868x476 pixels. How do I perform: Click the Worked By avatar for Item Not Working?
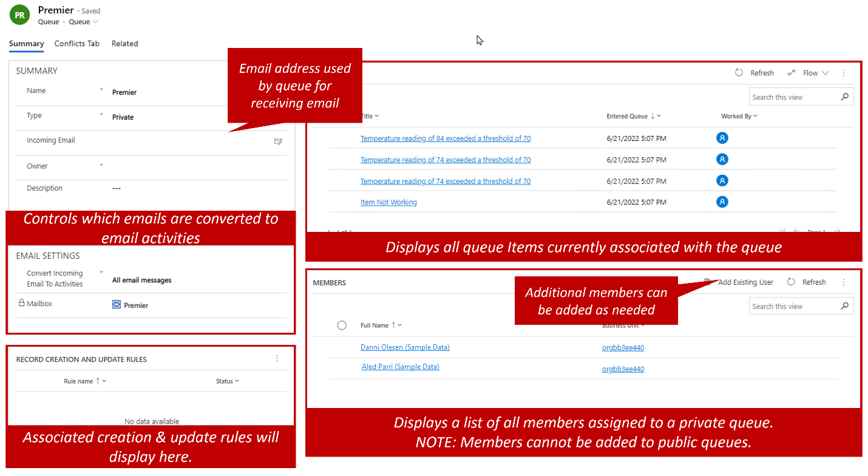(x=722, y=201)
